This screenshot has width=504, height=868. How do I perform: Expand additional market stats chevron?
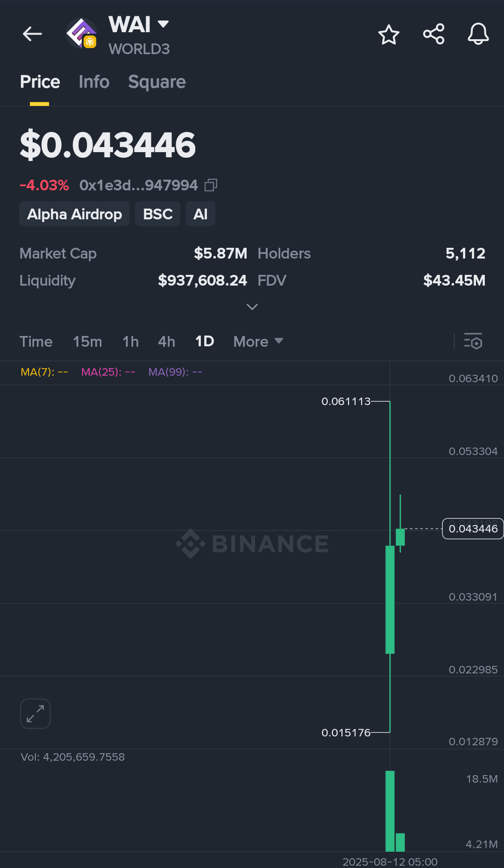(252, 307)
